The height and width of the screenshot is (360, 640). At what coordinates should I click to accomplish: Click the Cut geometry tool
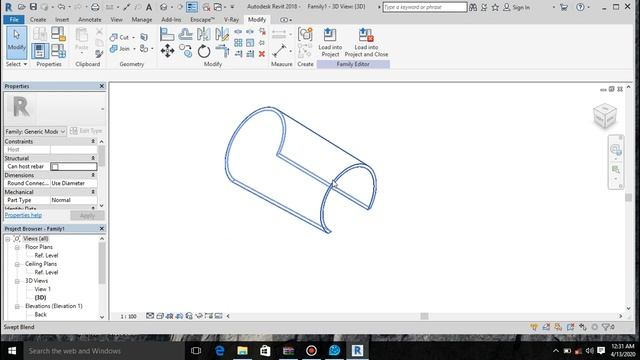click(x=119, y=37)
